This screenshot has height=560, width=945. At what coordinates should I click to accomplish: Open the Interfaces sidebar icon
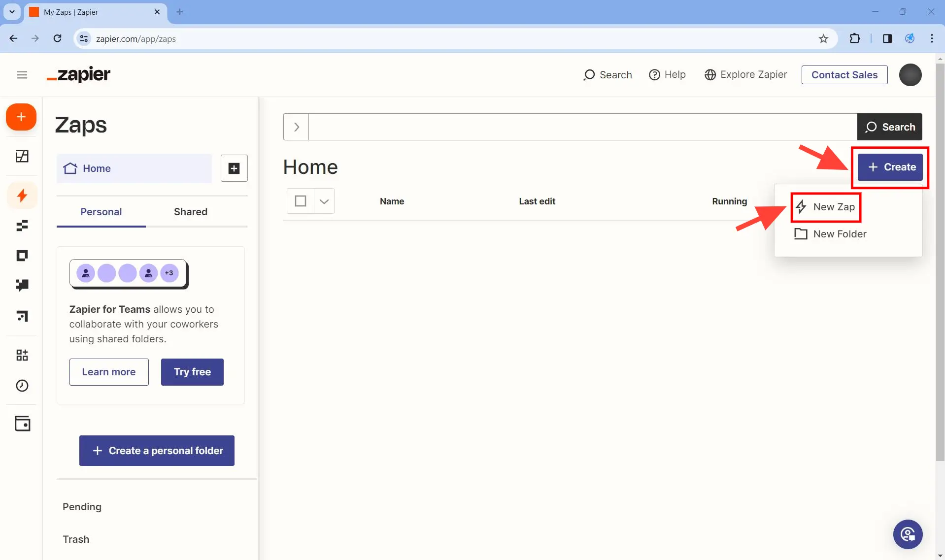22,256
